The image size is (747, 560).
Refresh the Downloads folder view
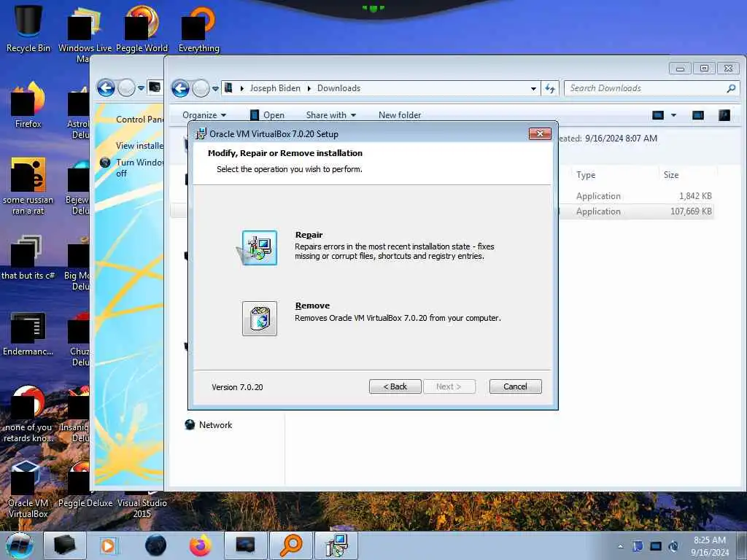coord(550,88)
